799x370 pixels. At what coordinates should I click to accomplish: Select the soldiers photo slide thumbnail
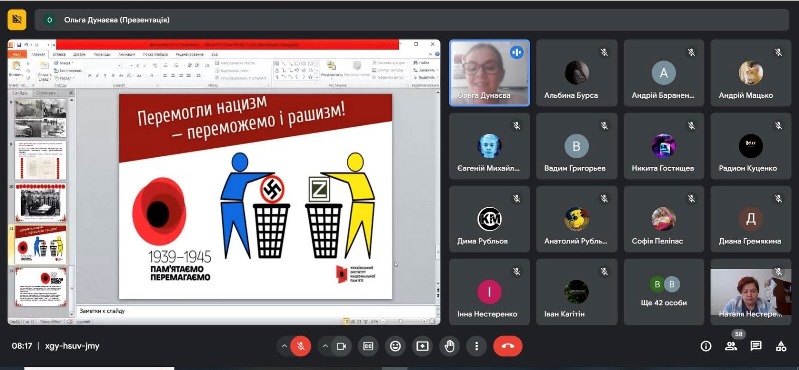click(x=40, y=202)
